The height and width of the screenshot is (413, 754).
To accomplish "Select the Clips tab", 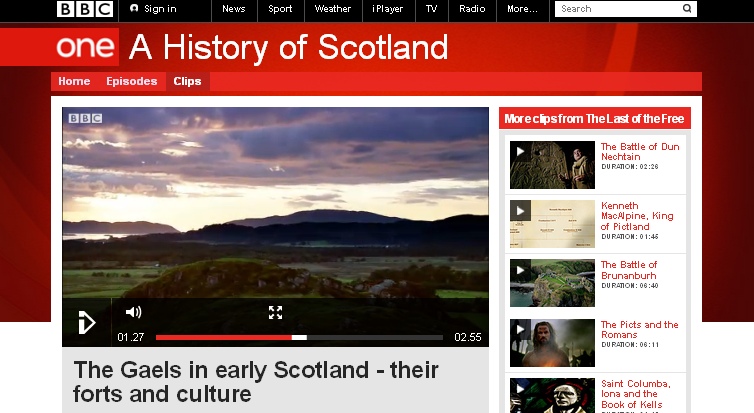I will coord(187,82).
